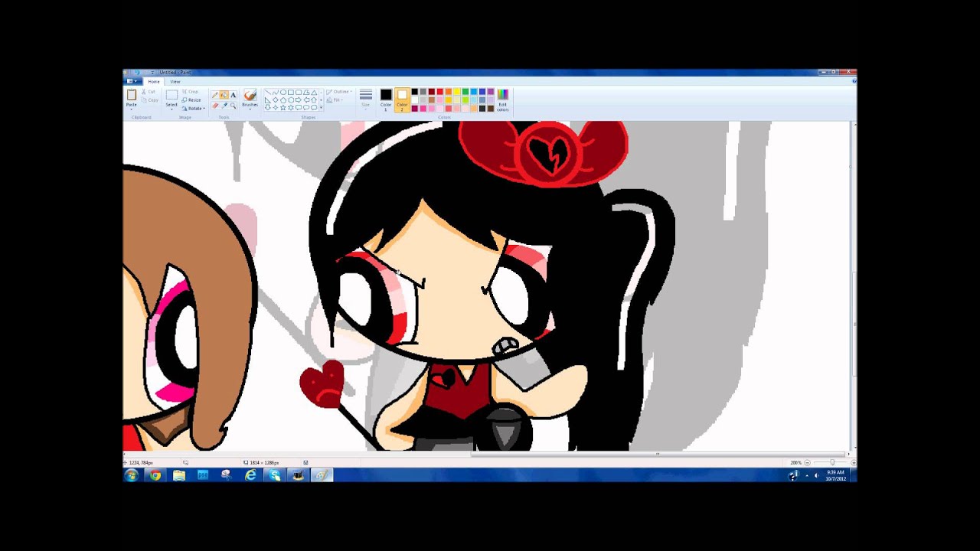This screenshot has height=551, width=980.
Task: Choose the Rectangle shape
Action: point(291,92)
